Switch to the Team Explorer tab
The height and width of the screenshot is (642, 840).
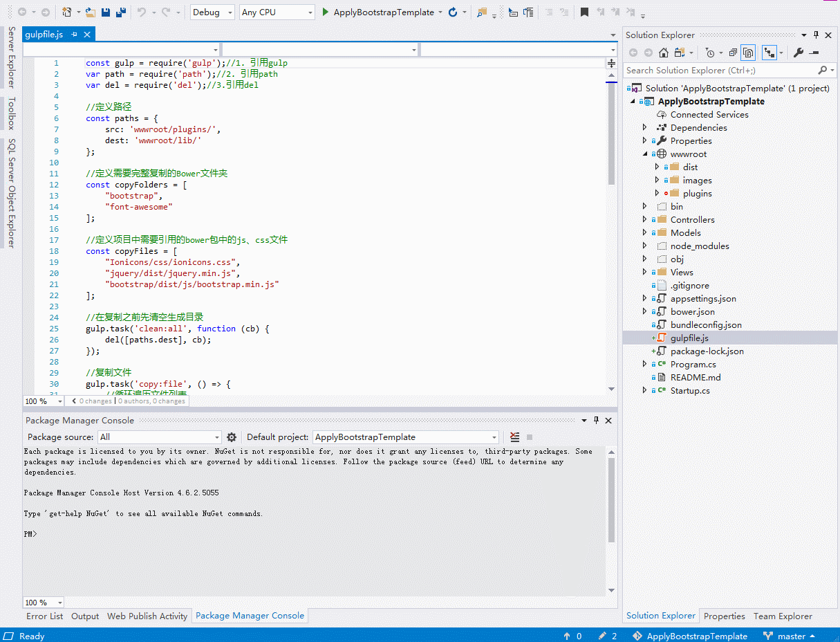783,616
